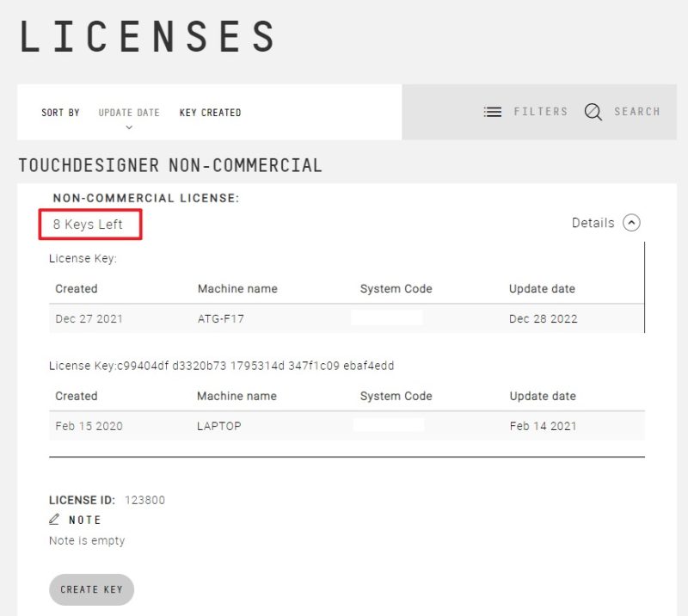Click the 'Note is empty' text
Screen dimensions: 688x616
click(x=87, y=540)
